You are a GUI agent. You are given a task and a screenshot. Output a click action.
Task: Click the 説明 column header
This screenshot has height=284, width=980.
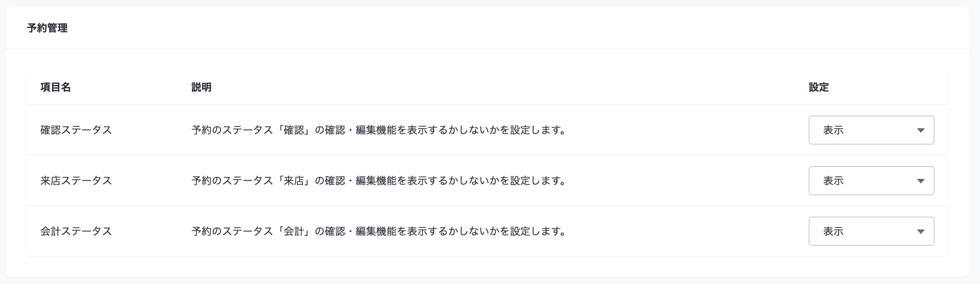point(201,87)
